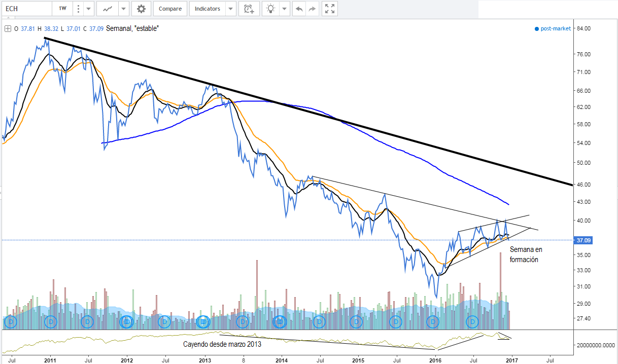This screenshot has height=364, width=618.
Task: Click the ECH symbol search field
Action: coord(26,9)
